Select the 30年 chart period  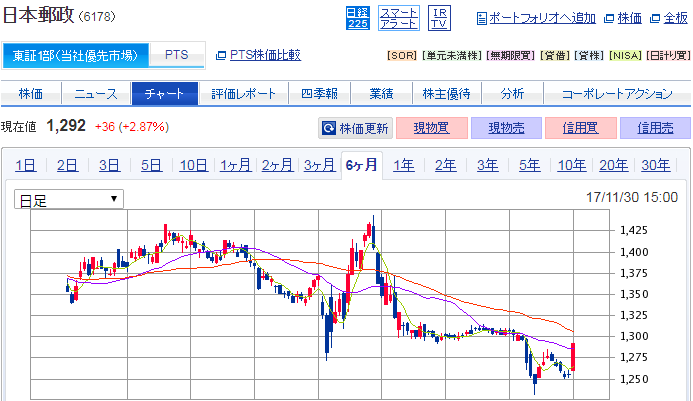(655, 166)
